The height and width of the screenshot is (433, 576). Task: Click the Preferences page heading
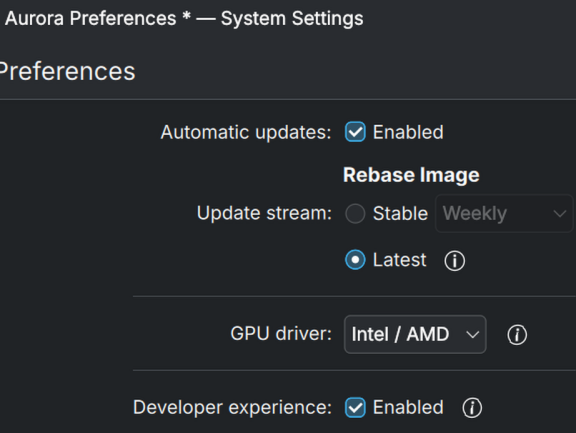67,71
